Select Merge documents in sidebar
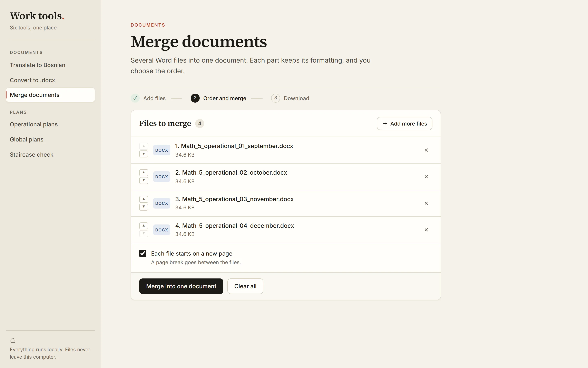Screen dimensions: 588x368 tap(50, 95)
